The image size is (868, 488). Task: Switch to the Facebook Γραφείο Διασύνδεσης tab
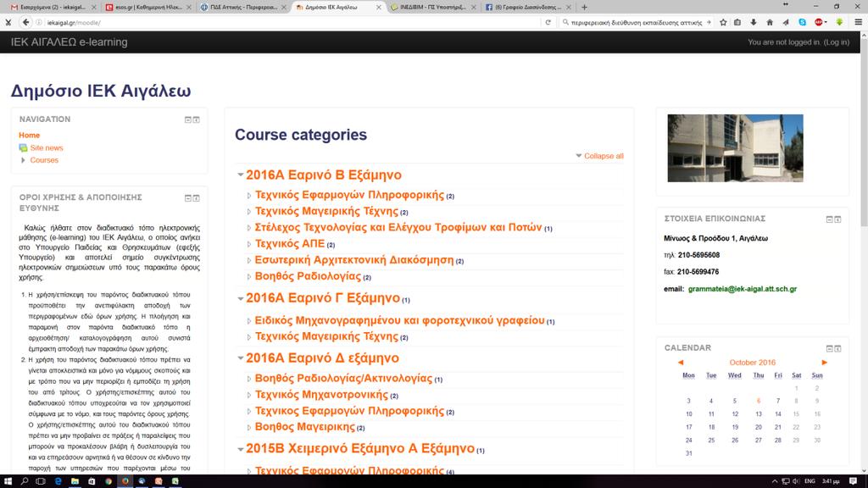tap(528, 7)
